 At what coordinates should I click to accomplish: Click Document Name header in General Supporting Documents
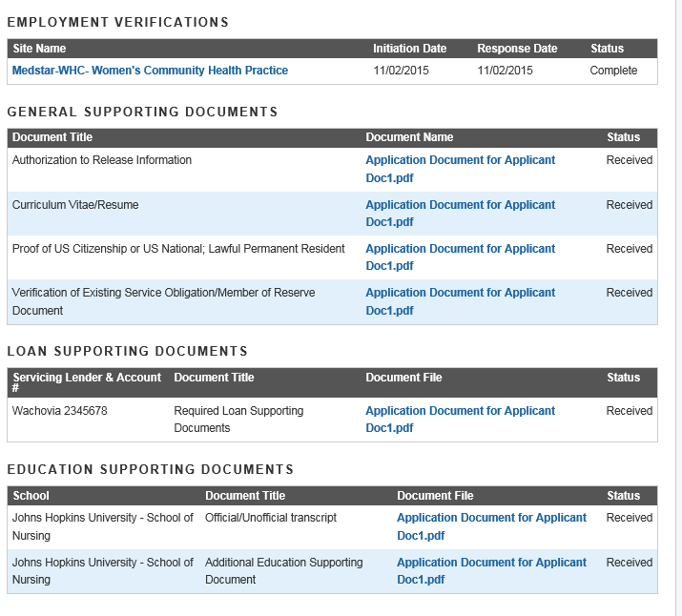pyautogui.click(x=409, y=137)
